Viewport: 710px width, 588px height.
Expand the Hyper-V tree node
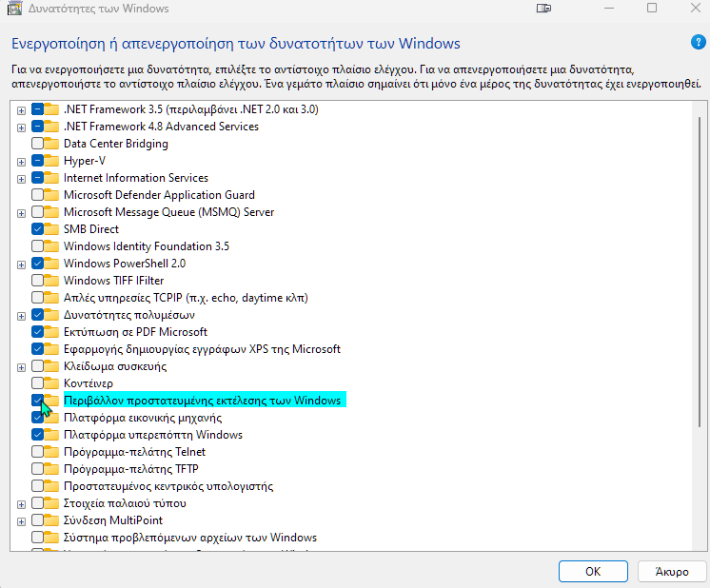(x=21, y=162)
